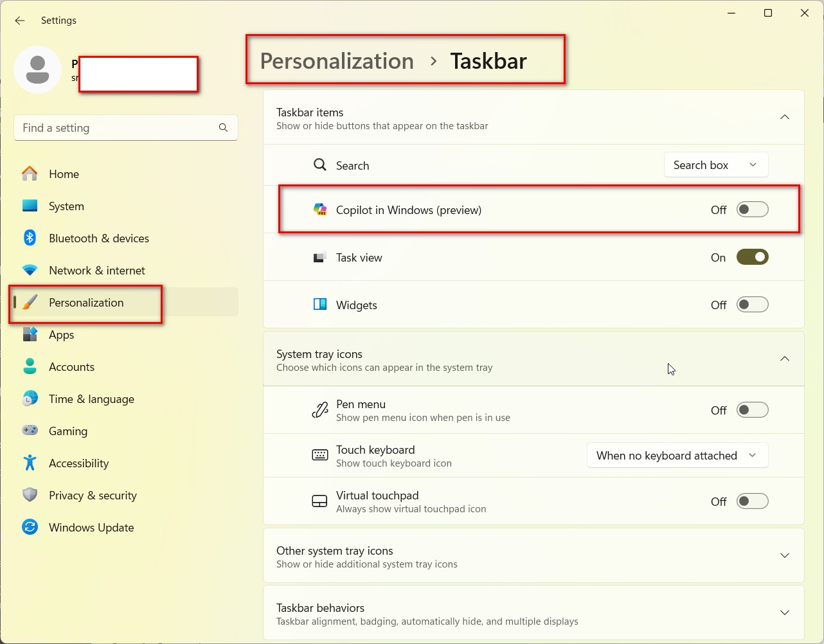Click the Virtual touchpad icon
This screenshot has width=824, height=644.
(319, 501)
